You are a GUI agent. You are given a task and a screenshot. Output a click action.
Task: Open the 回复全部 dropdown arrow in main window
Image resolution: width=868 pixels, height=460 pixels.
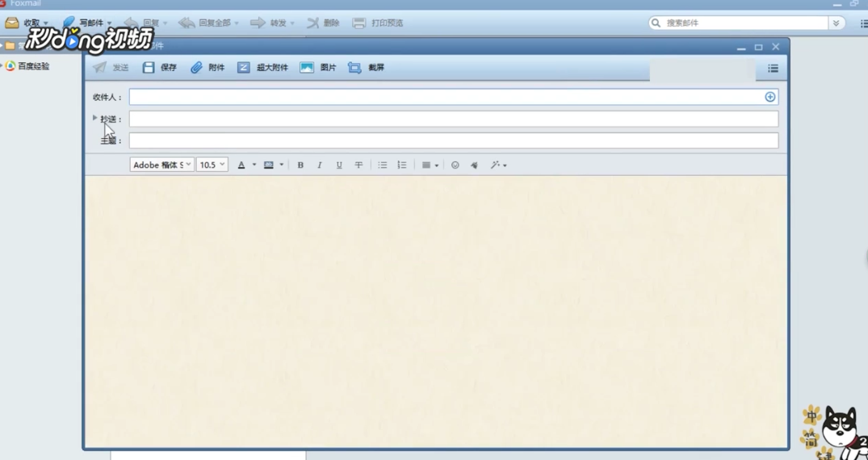[x=237, y=23]
